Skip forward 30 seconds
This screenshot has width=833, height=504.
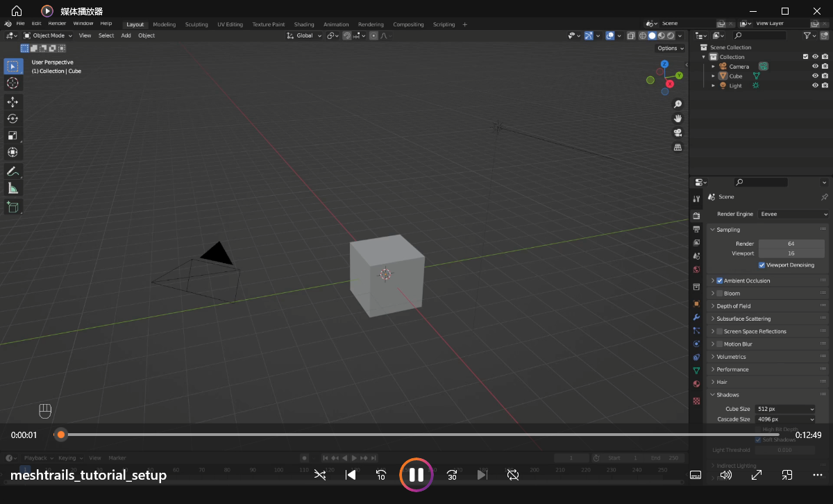(x=452, y=475)
